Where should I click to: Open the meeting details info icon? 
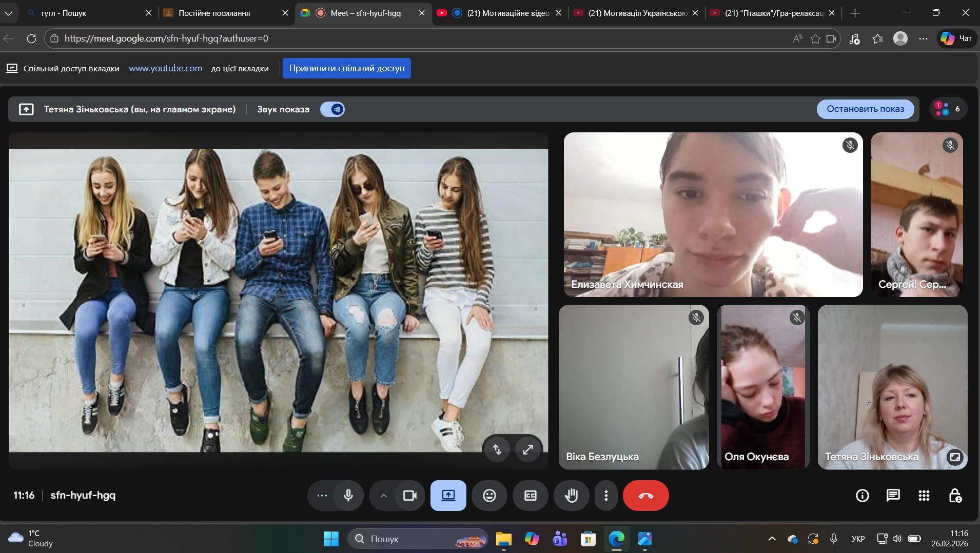(862, 496)
